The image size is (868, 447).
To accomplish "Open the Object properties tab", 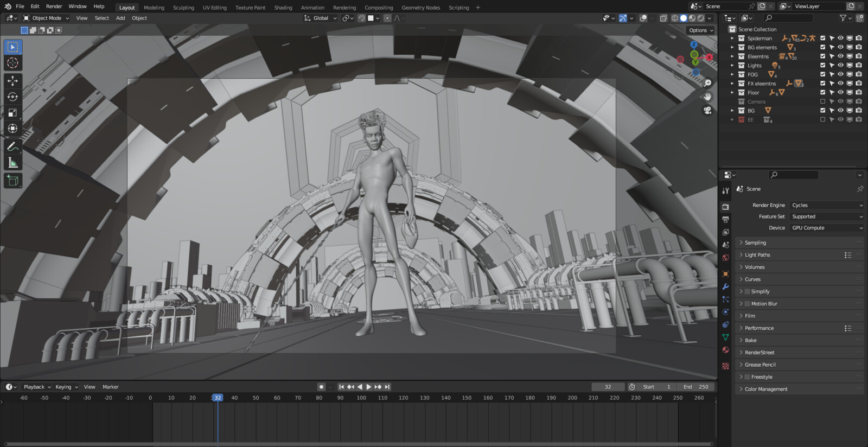I will click(x=725, y=274).
